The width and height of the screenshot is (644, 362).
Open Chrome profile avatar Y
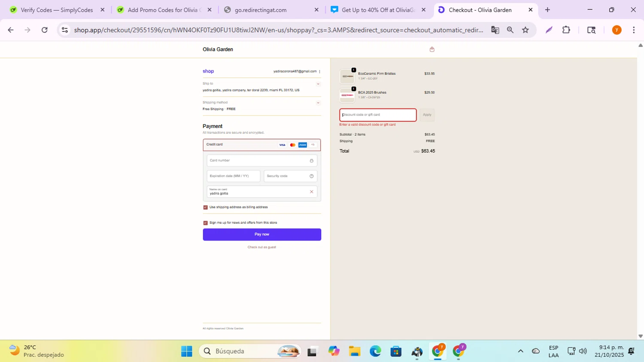617,30
